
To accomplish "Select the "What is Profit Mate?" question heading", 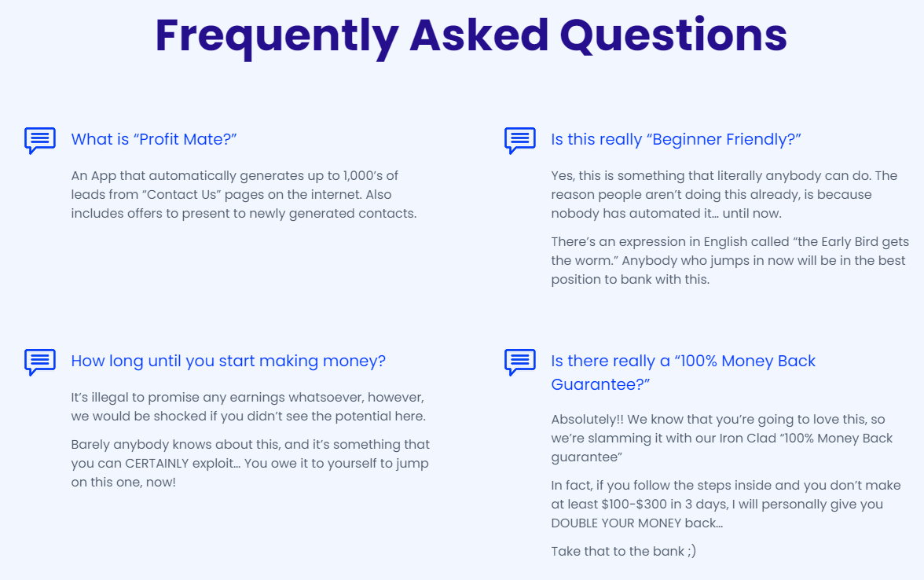I will point(154,139).
